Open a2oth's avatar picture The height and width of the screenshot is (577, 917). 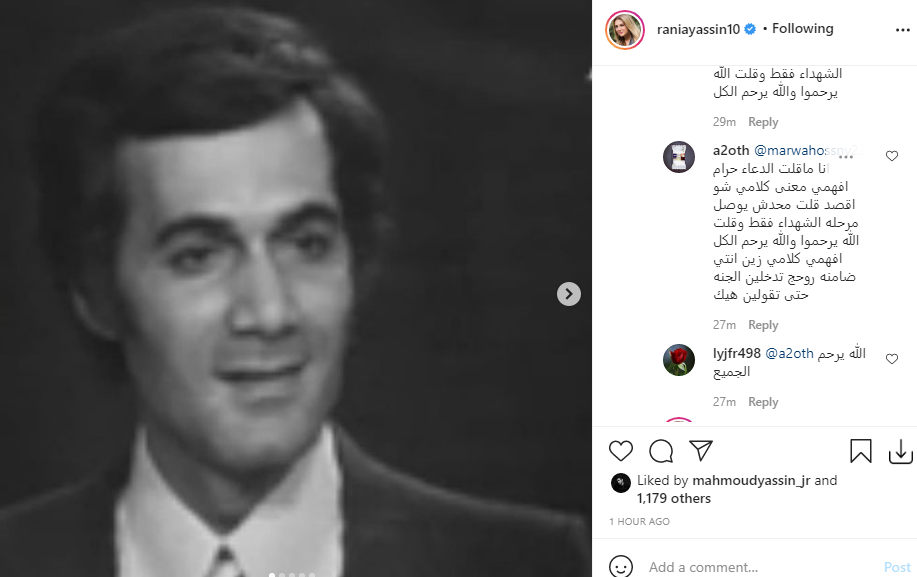pos(678,157)
